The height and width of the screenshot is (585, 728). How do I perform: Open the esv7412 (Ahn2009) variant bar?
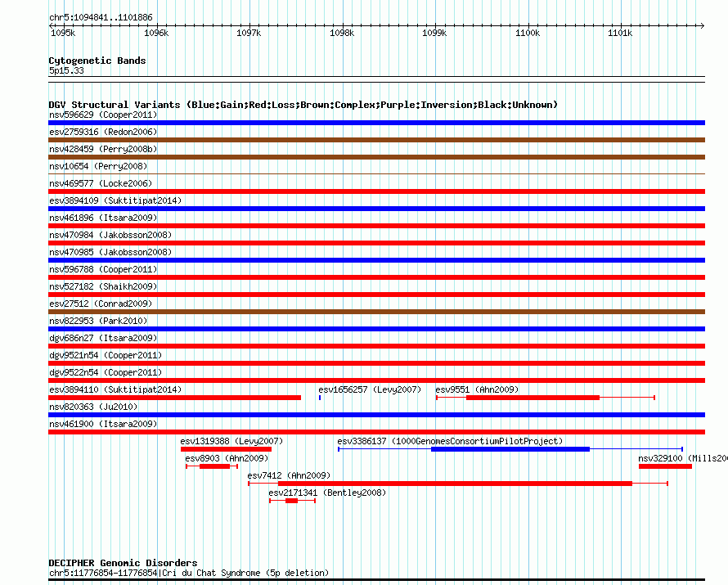(458, 484)
